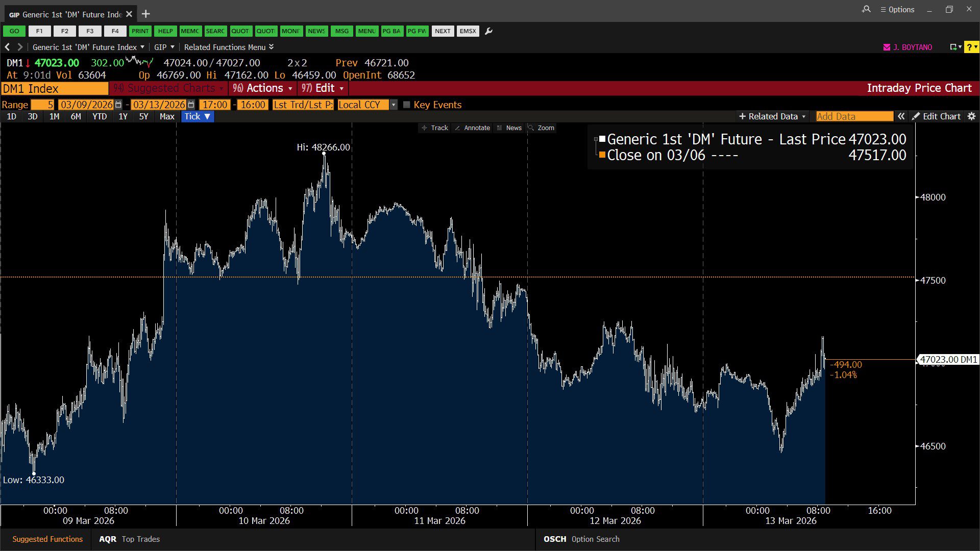Viewport: 980px width, 551px height.
Task: Click the back navigation arrow
Action: [x=7, y=47]
